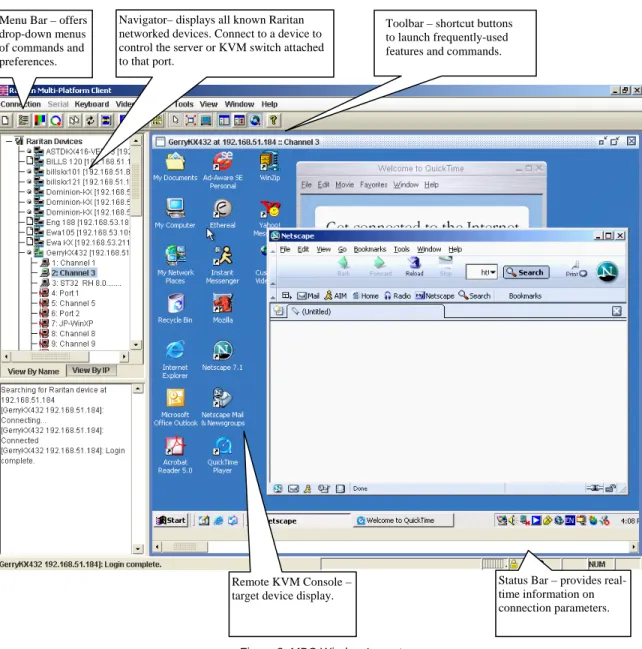Click the New Profile blank page toolbar icon
This screenshot has height=649, width=642.
click(x=5, y=120)
